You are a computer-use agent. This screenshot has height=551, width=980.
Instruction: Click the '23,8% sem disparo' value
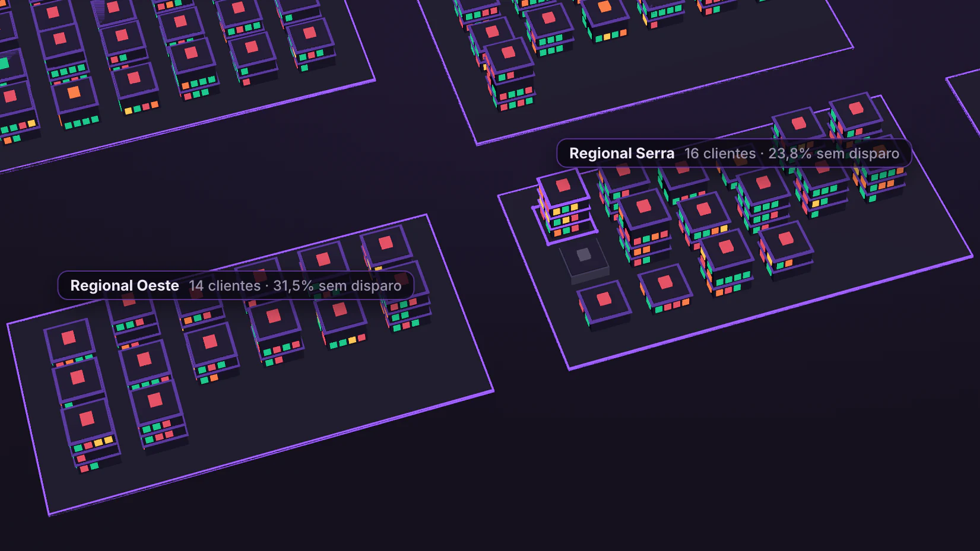coord(834,154)
